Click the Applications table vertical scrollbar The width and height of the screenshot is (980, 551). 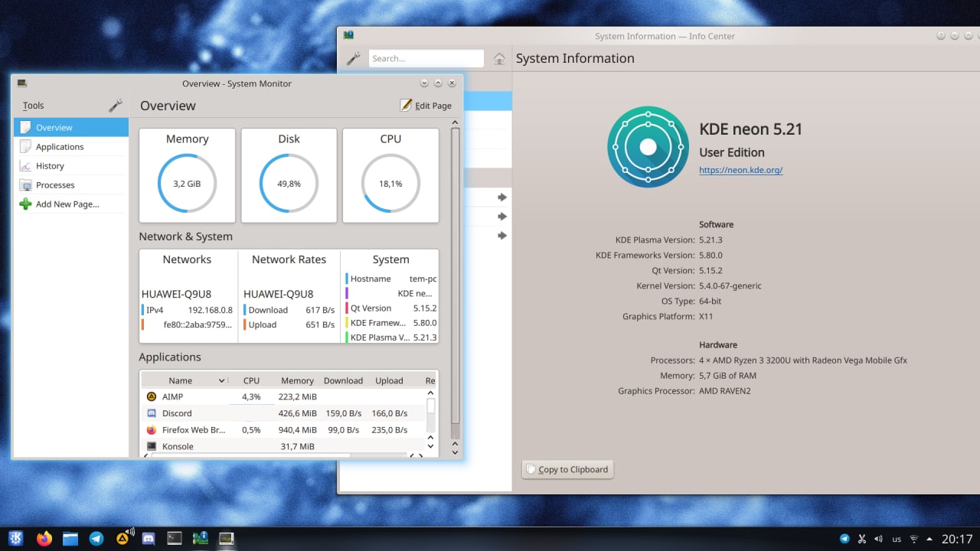tap(430, 417)
